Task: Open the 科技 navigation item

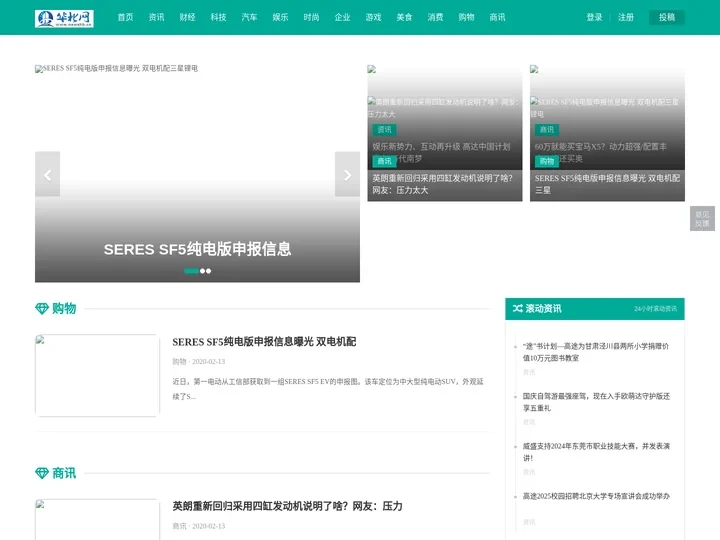Action: click(x=218, y=17)
